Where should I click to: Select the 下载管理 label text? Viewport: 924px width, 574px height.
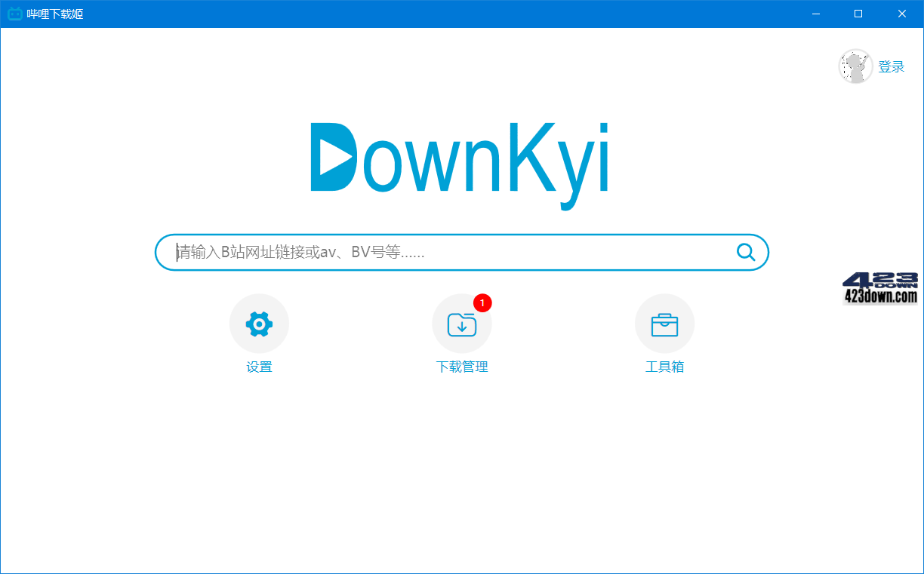click(x=462, y=367)
